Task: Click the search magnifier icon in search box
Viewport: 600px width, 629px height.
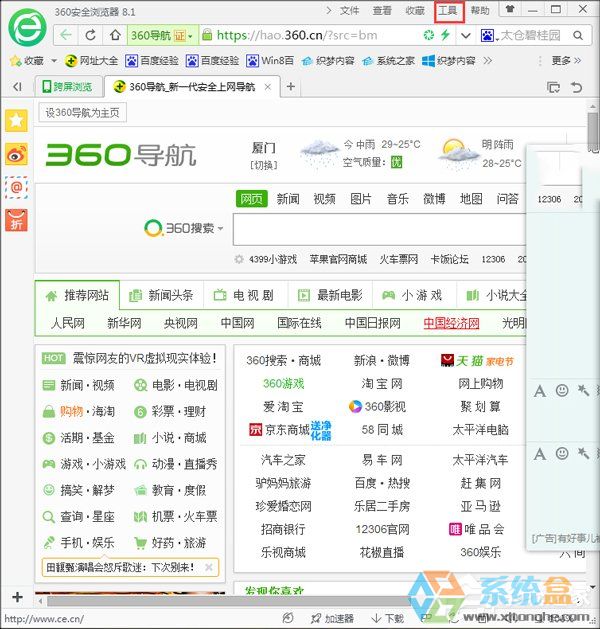Action: click(x=578, y=36)
